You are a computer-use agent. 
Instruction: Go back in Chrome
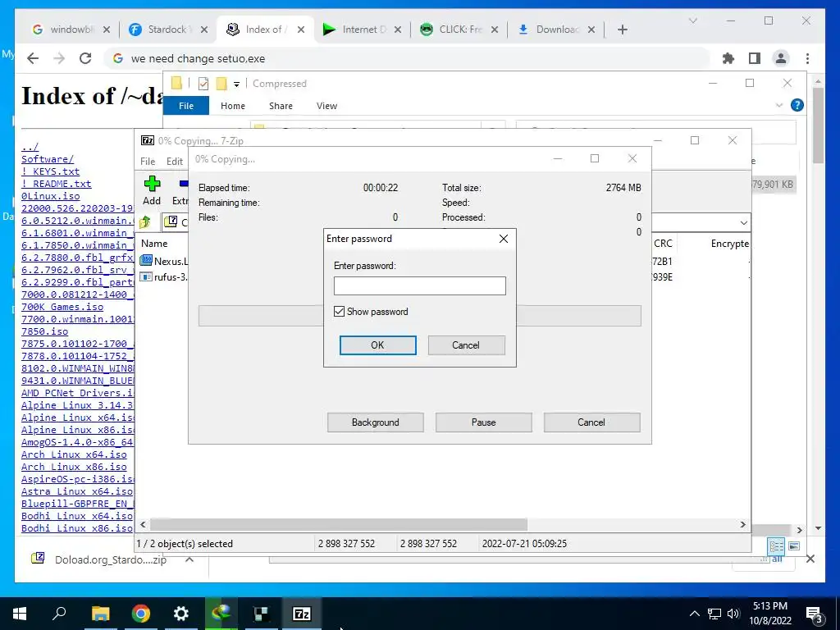33,58
